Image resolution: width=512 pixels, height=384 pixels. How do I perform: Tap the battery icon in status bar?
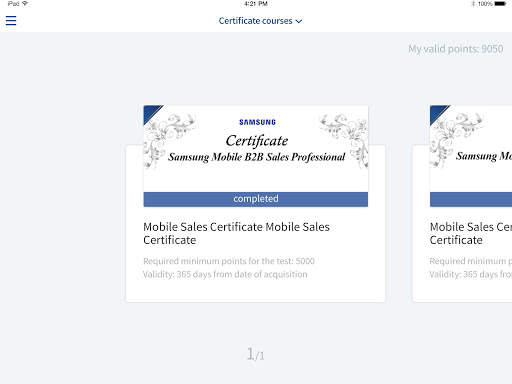point(500,4)
